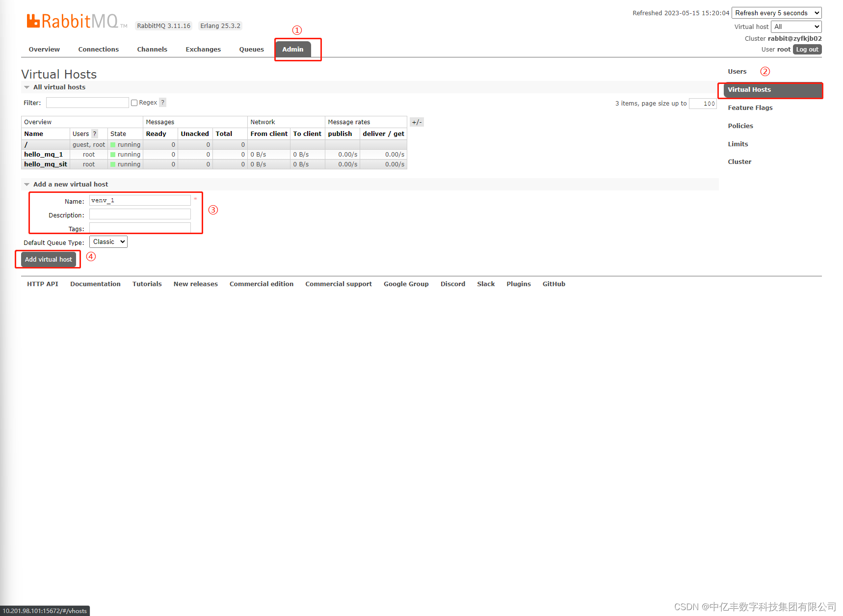Switch to the Connections tab
The image size is (843, 616).
pyautogui.click(x=99, y=50)
